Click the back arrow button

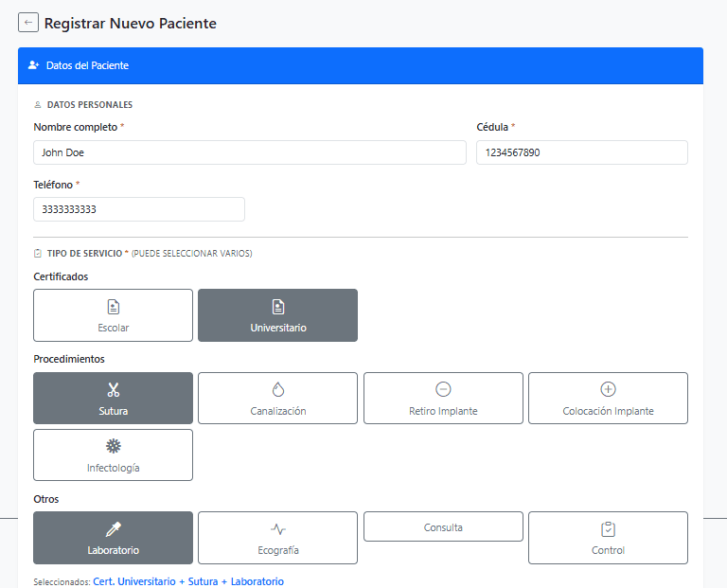coord(28,23)
